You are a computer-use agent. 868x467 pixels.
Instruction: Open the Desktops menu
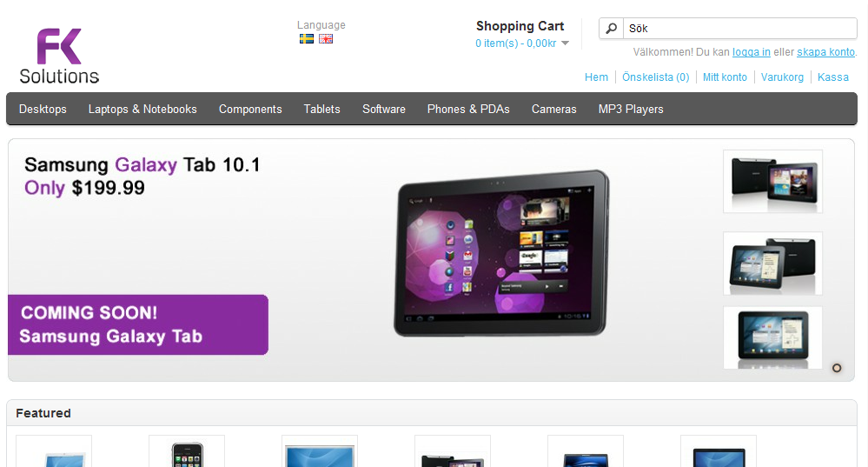pyautogui.click(x=43, y=109)
